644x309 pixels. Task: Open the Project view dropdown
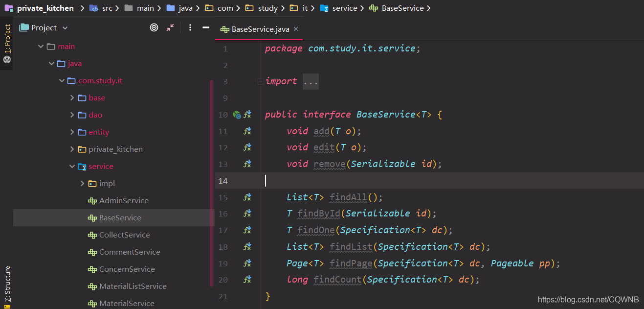[65, 28]
